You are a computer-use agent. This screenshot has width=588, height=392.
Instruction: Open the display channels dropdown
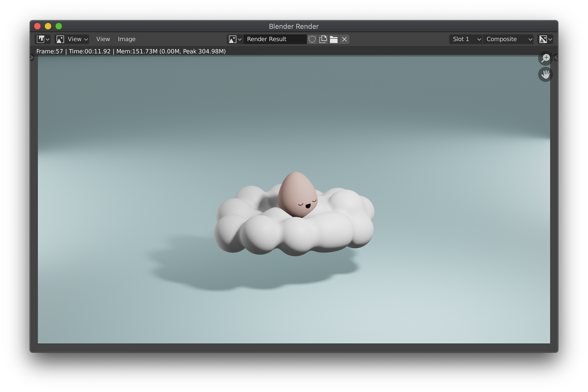(x=545, y=39)
